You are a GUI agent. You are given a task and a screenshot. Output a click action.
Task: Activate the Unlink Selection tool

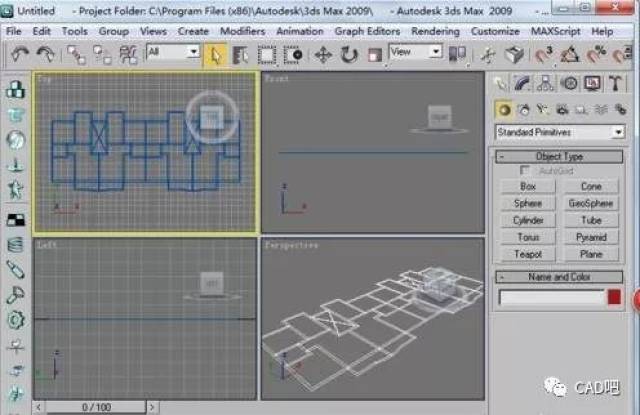click(102, 55)
